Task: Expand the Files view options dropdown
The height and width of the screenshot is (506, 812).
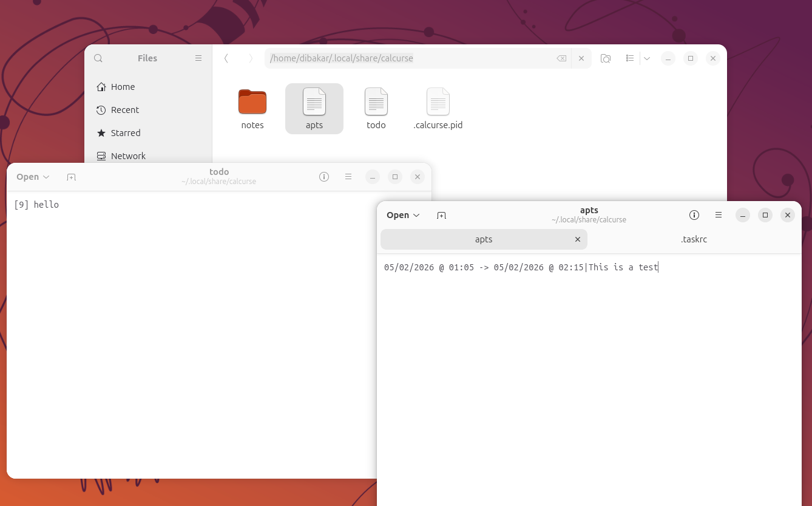Action: coord(647,58)
